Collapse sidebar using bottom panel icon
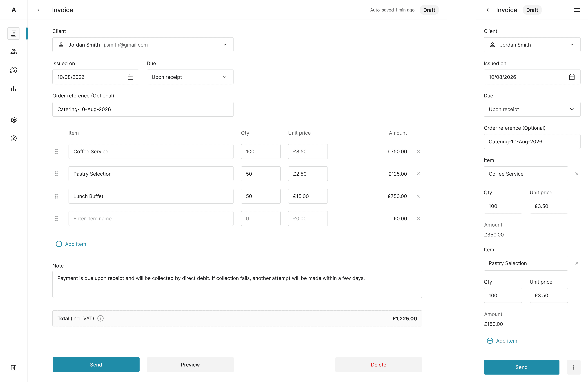This screenshot has height=382, width=588. pyautogui.click(x=14, y=368)
